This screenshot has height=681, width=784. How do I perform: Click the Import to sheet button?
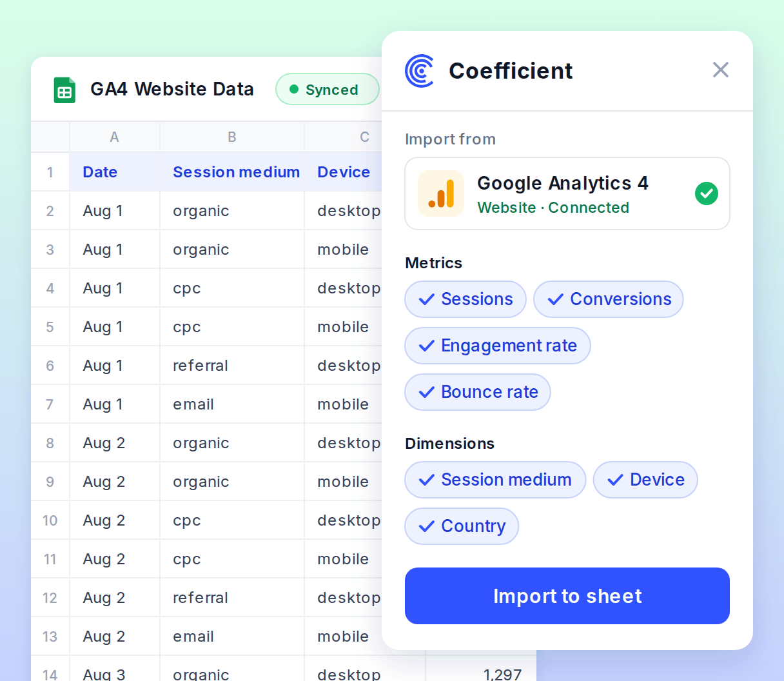[x=567, y=596]
